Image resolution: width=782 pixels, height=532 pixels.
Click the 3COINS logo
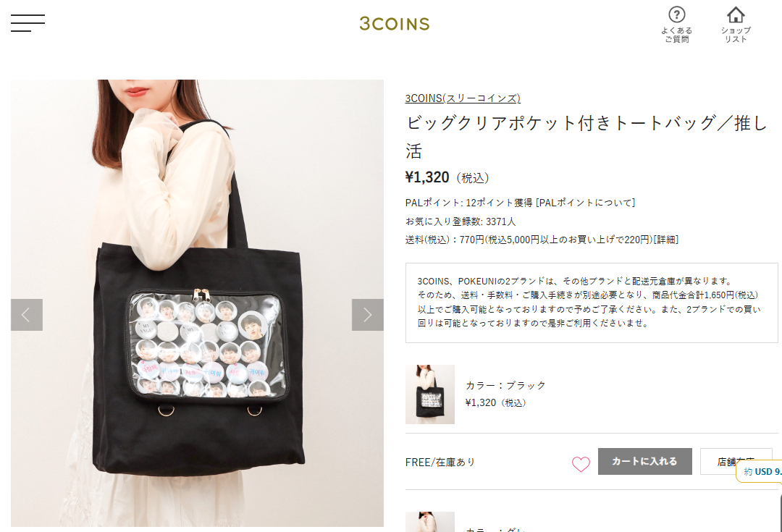pos(395,24)
